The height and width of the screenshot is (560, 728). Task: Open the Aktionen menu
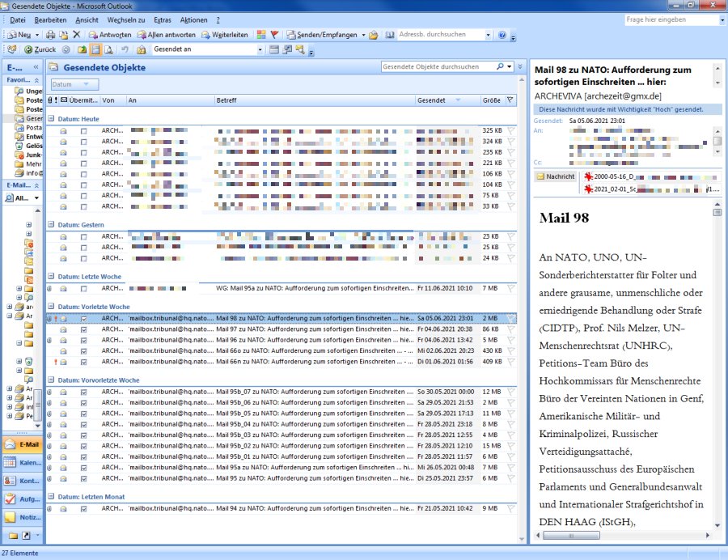pyautogui.click(x=193, y=20)
